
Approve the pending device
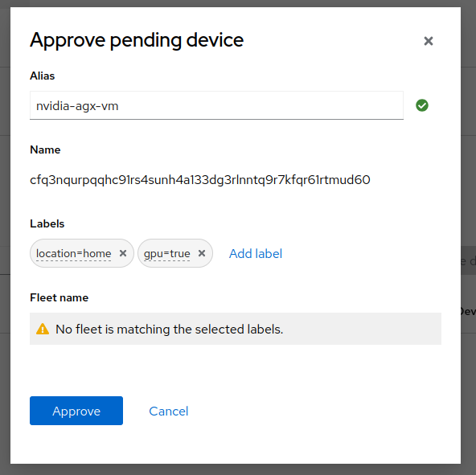[76, 411]
